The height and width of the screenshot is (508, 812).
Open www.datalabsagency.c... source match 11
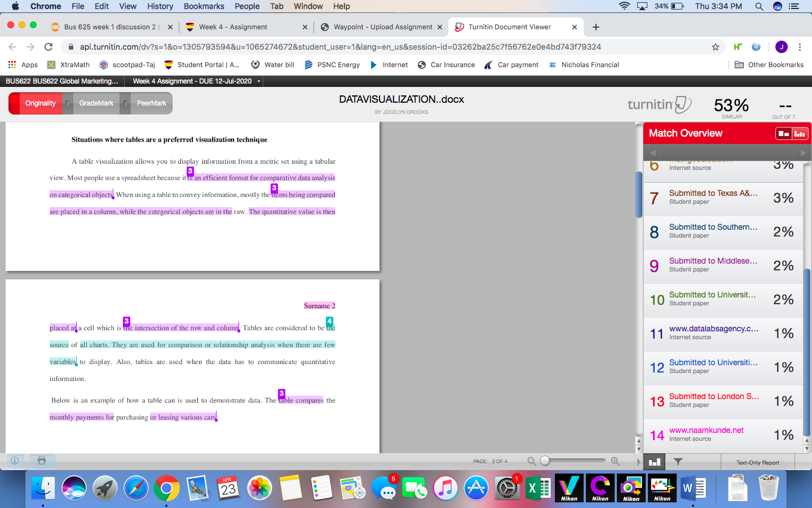pyautogui.click(x=723, y=335)
